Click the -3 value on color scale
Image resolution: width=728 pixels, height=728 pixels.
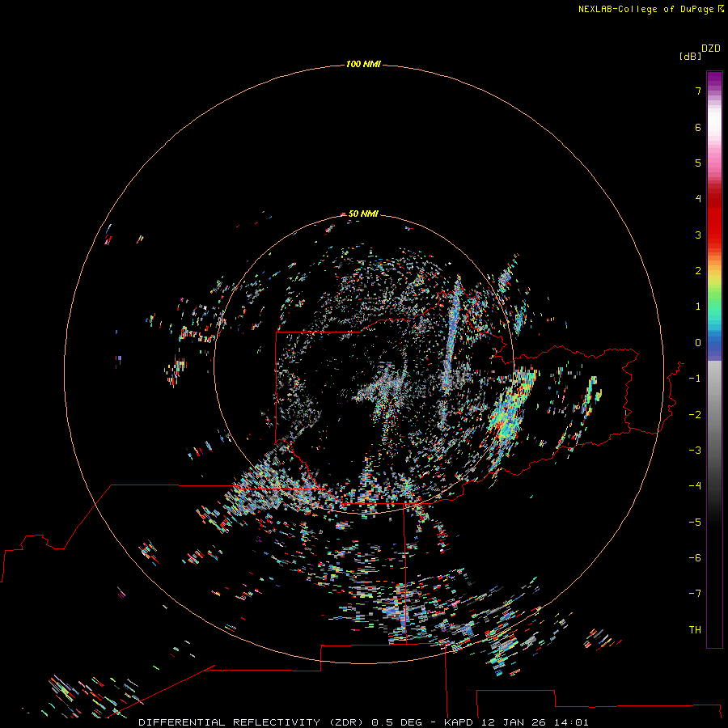[x=695, y=451]
